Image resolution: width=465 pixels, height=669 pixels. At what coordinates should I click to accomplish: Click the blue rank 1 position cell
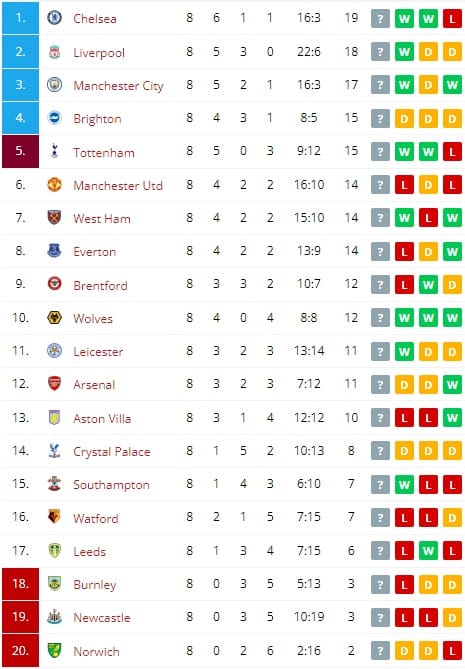coord(20,18)
